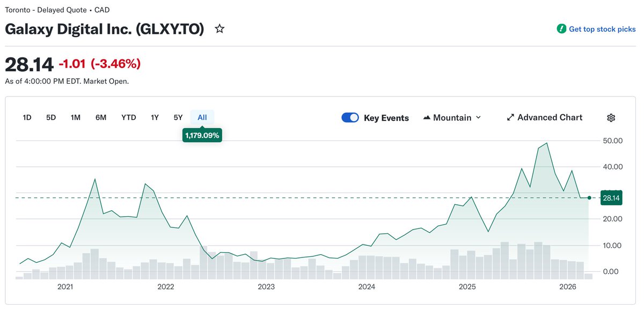The width and height of the screenshot is (644, 310).
Task: Select the YTD time range
Action: [x=129, y=117]
